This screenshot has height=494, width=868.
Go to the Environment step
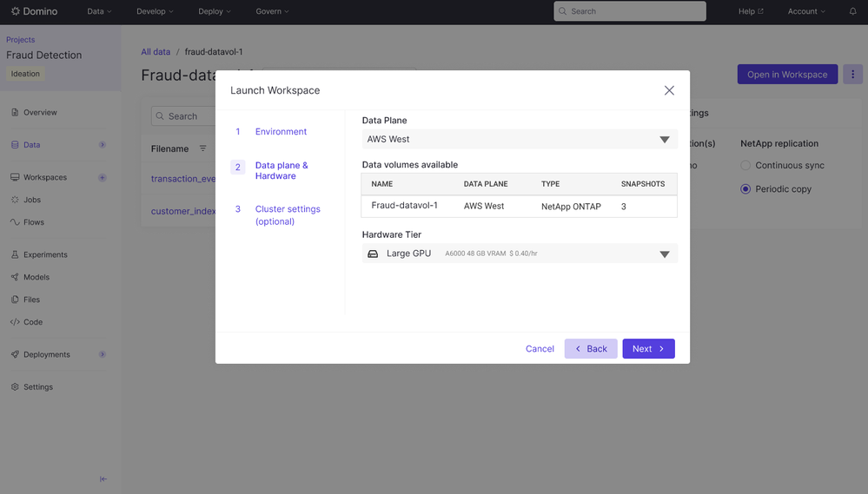point(281,132)
